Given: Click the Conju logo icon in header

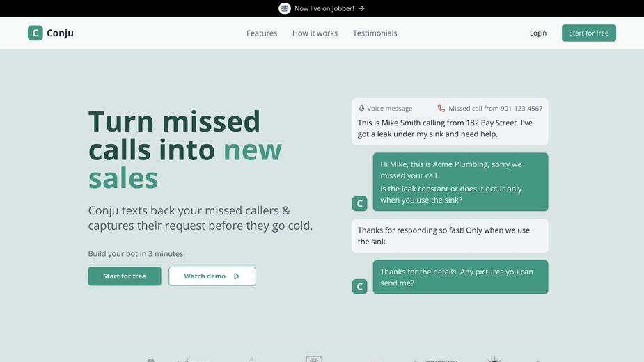Looking at the screenshot, I should tap(36, 33).
